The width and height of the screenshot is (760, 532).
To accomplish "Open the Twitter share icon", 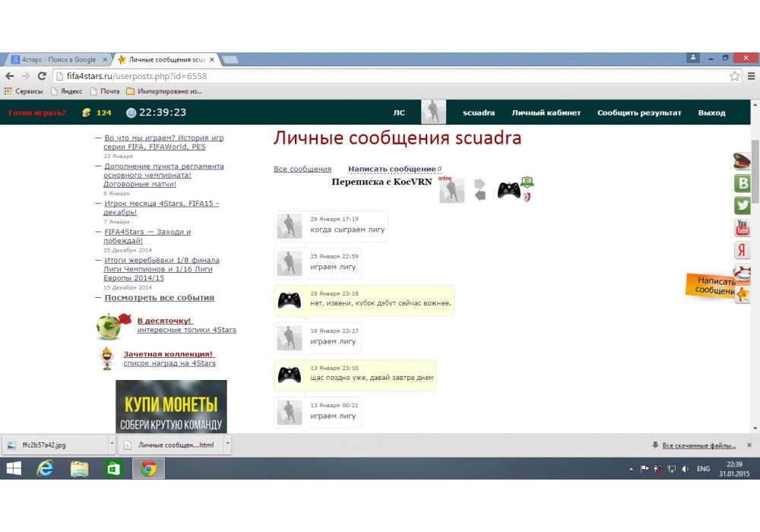I will 743,205.
